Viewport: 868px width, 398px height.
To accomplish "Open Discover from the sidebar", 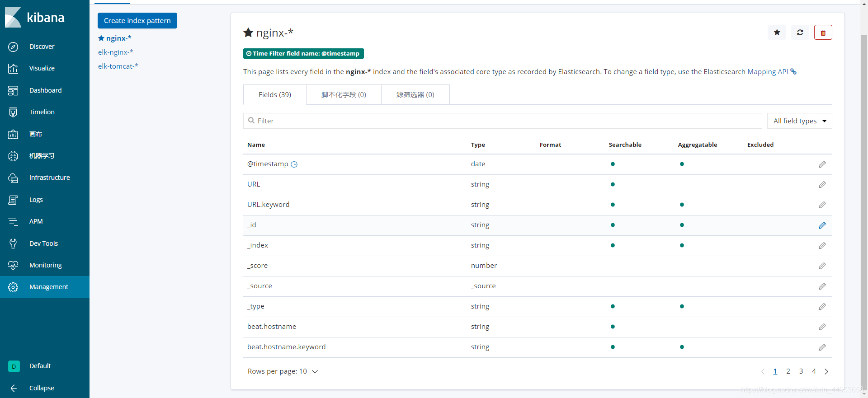I will [x=42, y=47].
